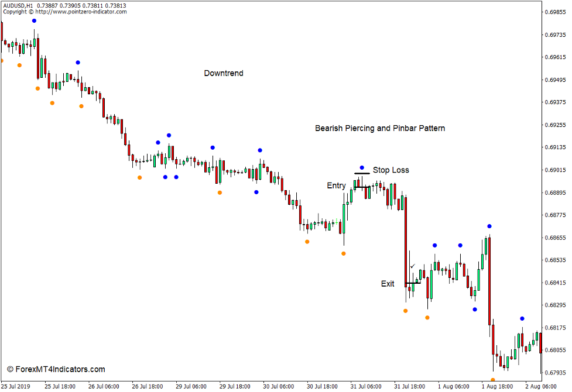Select the blue dot above the tall 1 Aug candle
The image size is (572, 392).
coord(489,225)
